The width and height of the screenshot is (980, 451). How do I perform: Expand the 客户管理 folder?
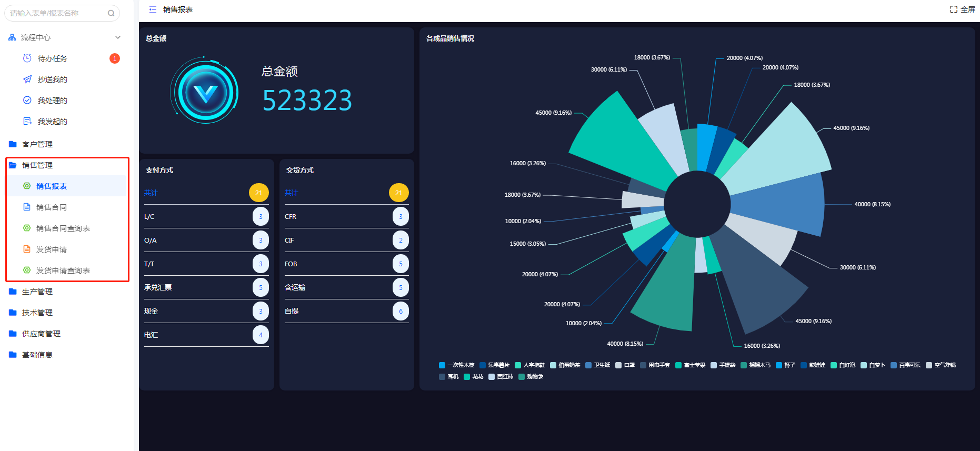(37, 144)
